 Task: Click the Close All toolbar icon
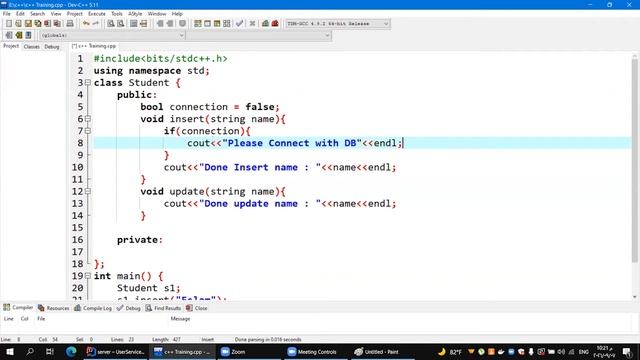coord(58,24)
